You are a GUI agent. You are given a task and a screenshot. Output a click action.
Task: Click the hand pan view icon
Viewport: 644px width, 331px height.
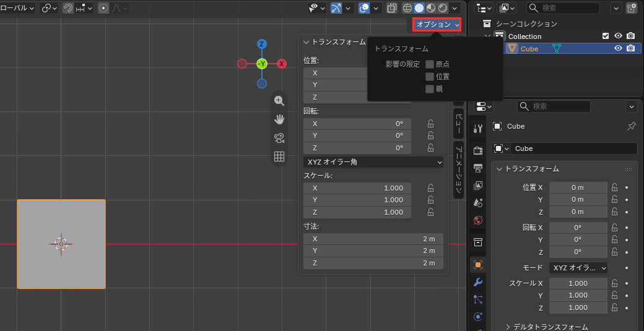click(x=279, y=119)
